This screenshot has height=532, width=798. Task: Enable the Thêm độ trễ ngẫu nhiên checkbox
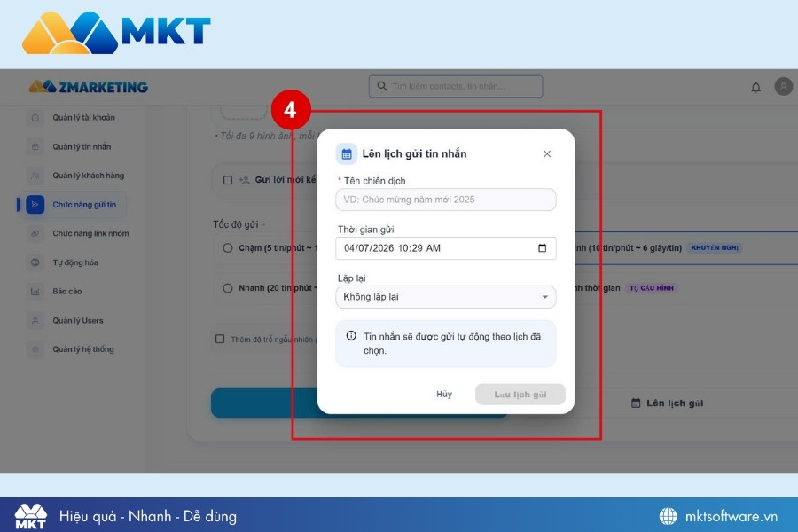pyautogui.click(x=220, y=339)
